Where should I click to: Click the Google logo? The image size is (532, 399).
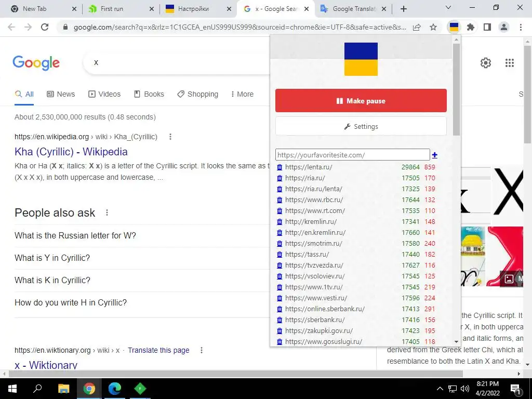coord(36,63)
